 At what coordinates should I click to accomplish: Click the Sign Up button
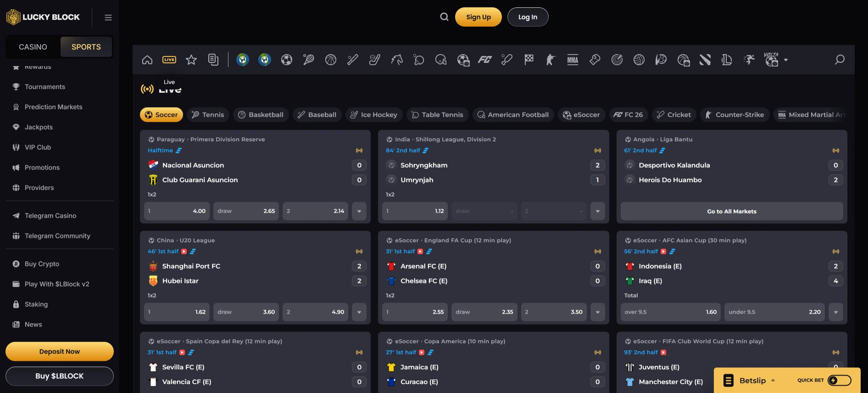point(479,17)
